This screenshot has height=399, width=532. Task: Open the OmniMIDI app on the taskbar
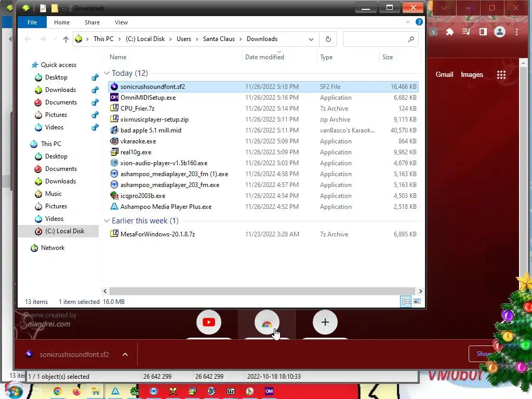tap(269, 391)
